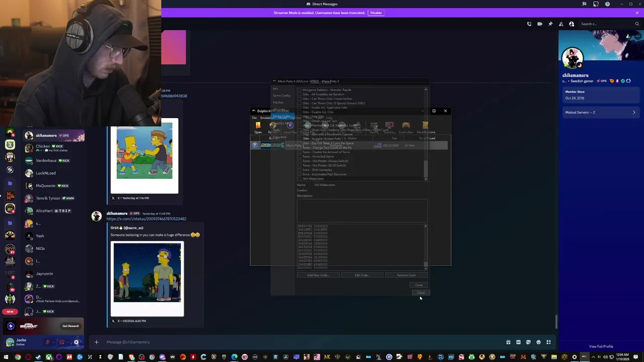Open the sticker picker icon
The height and width of the screenshot is (362, 644).
[528, 342]
